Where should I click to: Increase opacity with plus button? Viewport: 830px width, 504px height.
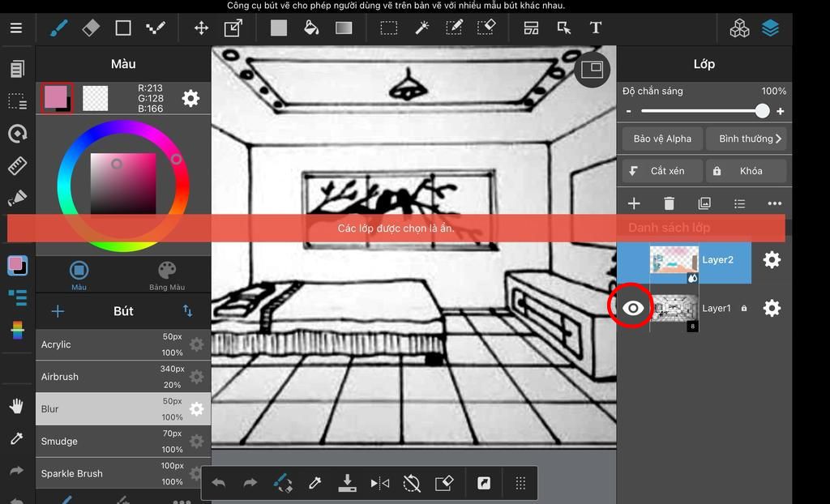(x=781, y=111)
